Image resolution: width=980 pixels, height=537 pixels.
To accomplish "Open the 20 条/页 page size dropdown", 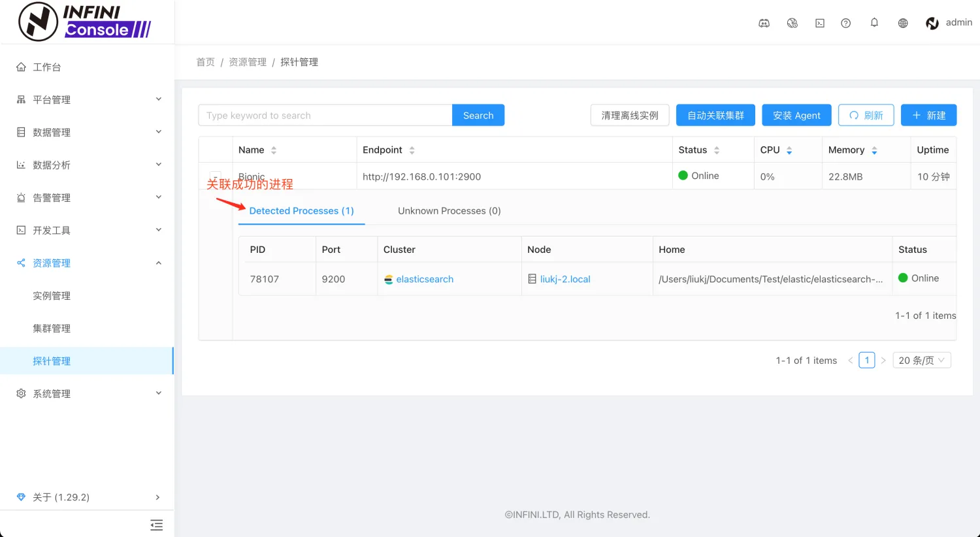I will [x=922, y=360].
